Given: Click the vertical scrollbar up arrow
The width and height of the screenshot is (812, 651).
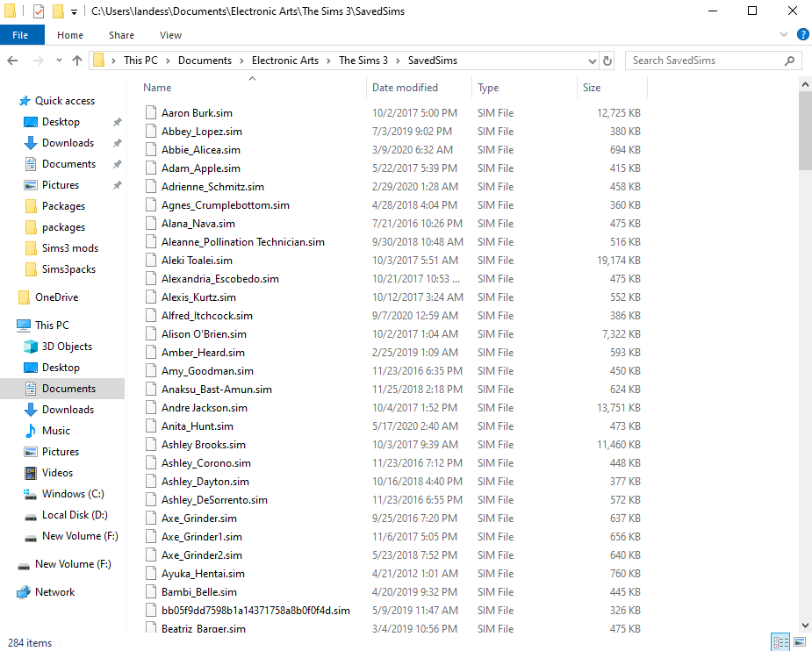Looking at the screenshot, I should click(x=805, y=83).
